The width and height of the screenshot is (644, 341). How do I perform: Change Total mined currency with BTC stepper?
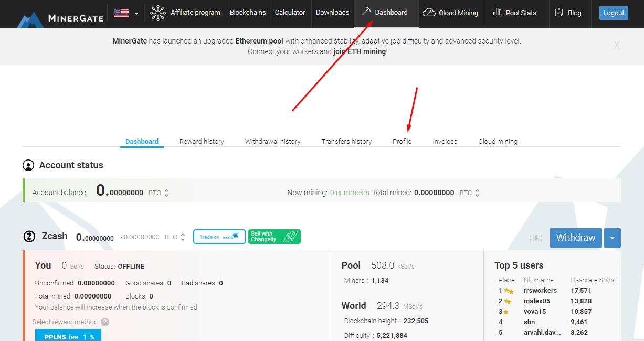470,193
